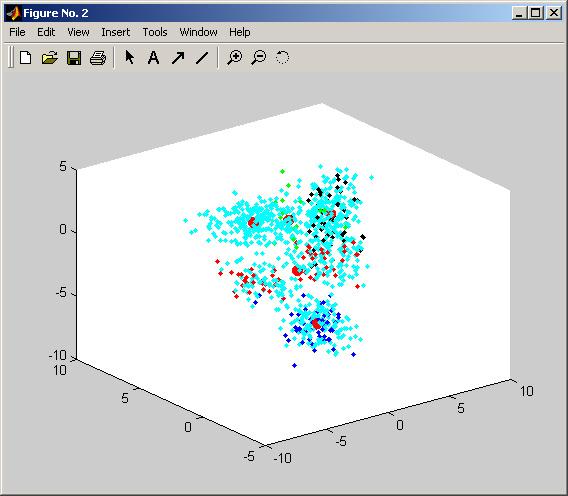Click the large red centroid in the blue cluster
Viewport: 568px width, 496px height.
(316, 324)
